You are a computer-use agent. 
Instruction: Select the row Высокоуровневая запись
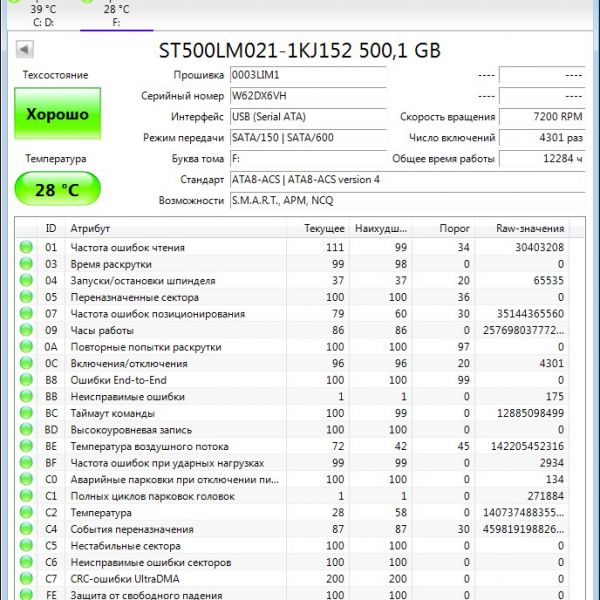pos(292,429)
